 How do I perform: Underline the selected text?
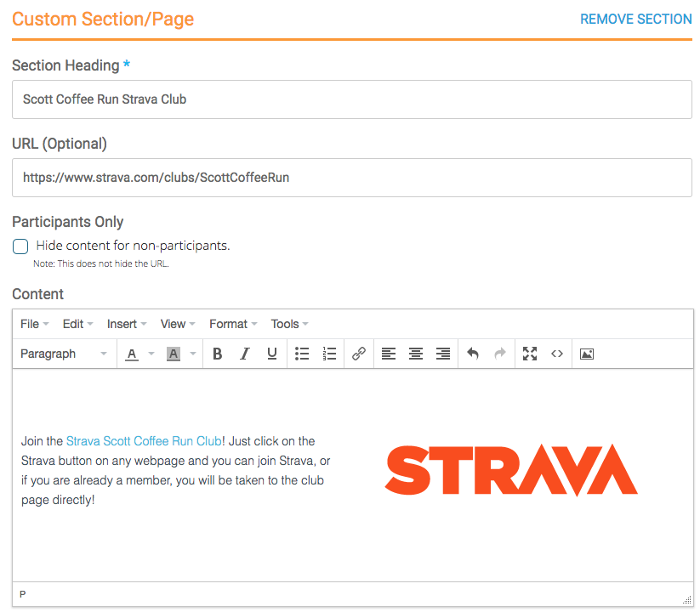pos(271,354)
